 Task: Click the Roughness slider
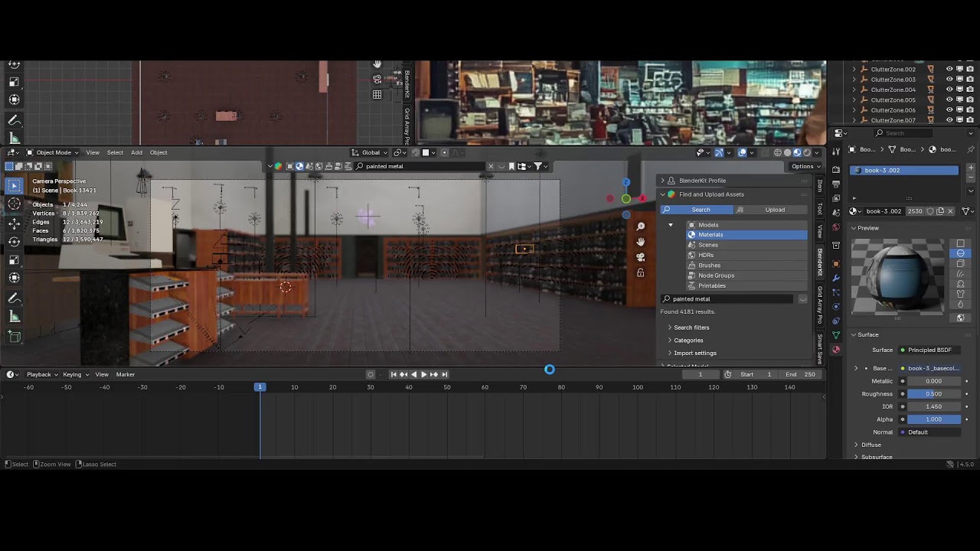click(933, 393)
